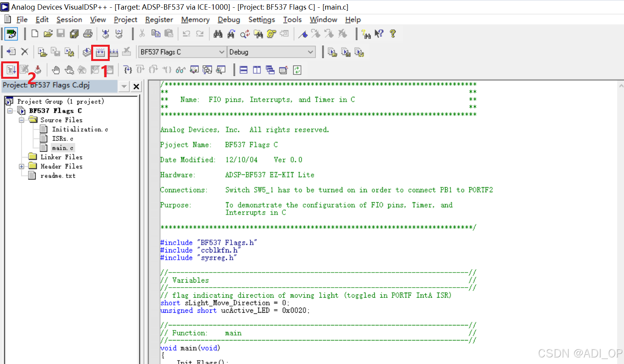
Task: Click the Rebuild All icon
Action: click(x=114, y=52)
